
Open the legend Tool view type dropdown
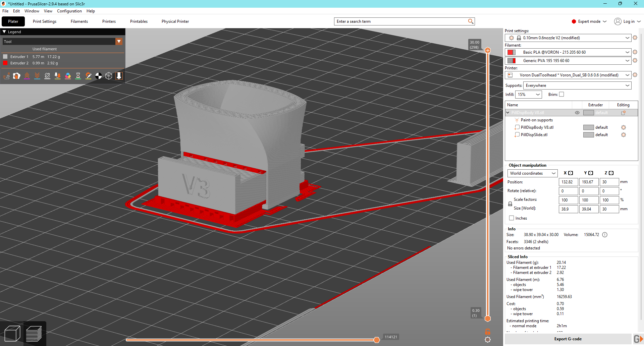pos(119,42)
